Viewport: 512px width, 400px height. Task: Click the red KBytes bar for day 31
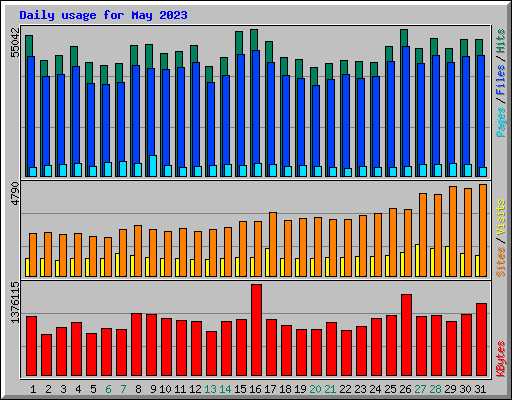(481, 340)
